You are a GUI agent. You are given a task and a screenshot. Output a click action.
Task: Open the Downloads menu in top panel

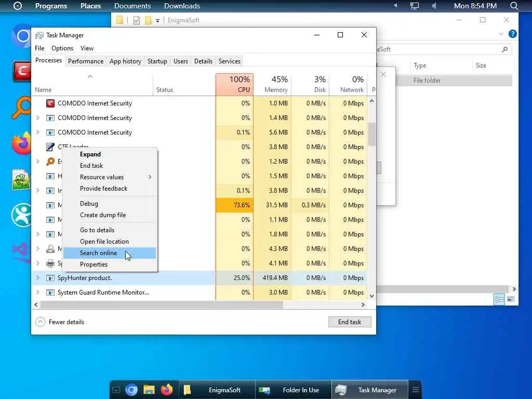(x=182, y=6)
